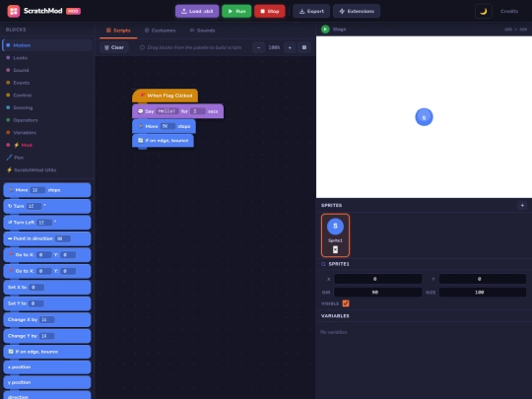Select the Operators block category
This screenshot has height=399, width=532.
coord(47,120)
